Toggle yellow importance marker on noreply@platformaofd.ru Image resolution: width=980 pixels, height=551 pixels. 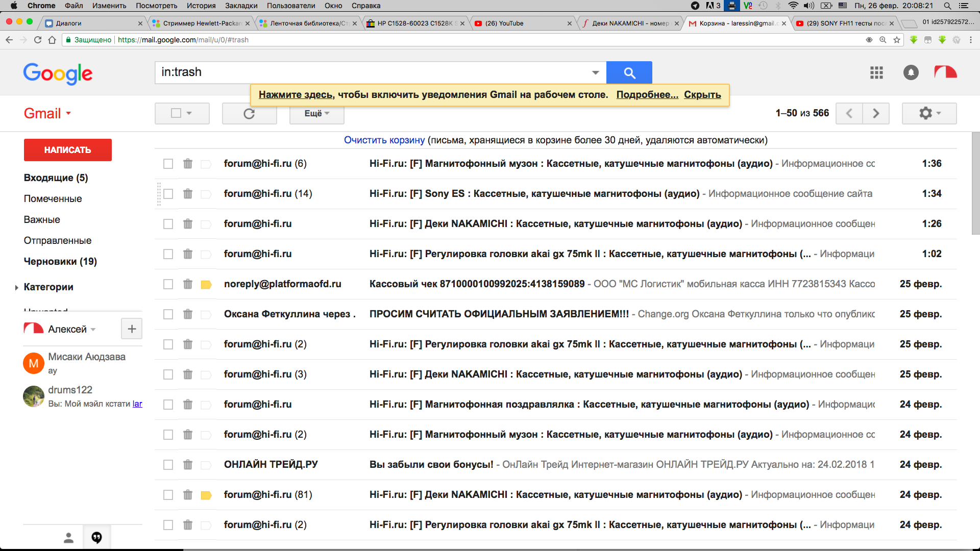pyautogui.click(x=206, y=285)
